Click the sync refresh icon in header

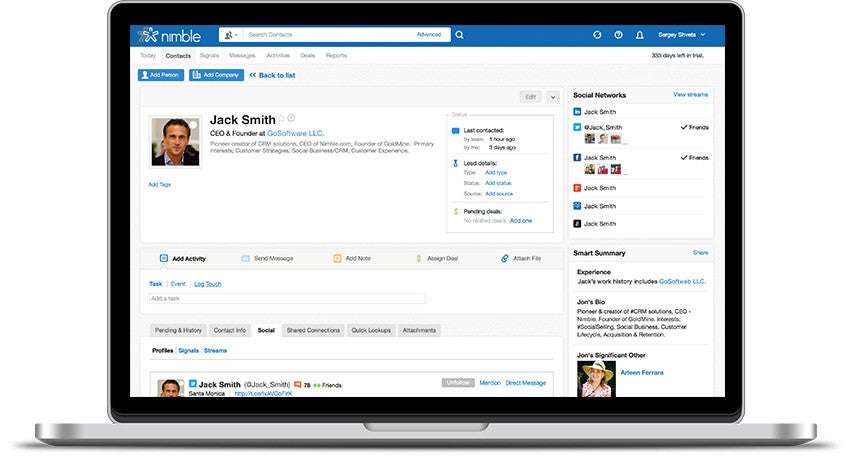click(x=597, y=35)
